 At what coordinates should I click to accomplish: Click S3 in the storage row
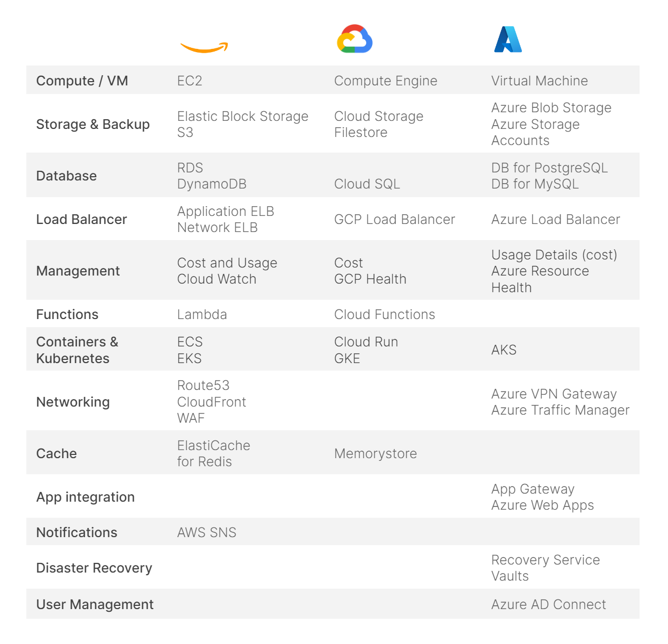(185, 132)
